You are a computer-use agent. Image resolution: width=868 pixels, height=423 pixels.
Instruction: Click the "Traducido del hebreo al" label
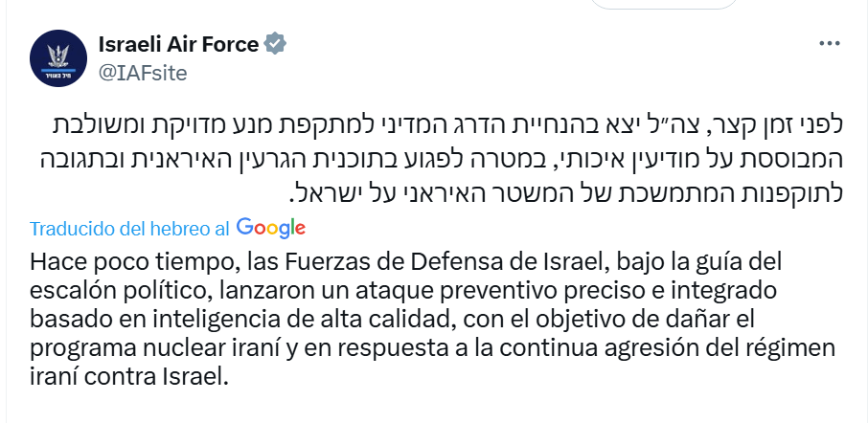[129, 229]
